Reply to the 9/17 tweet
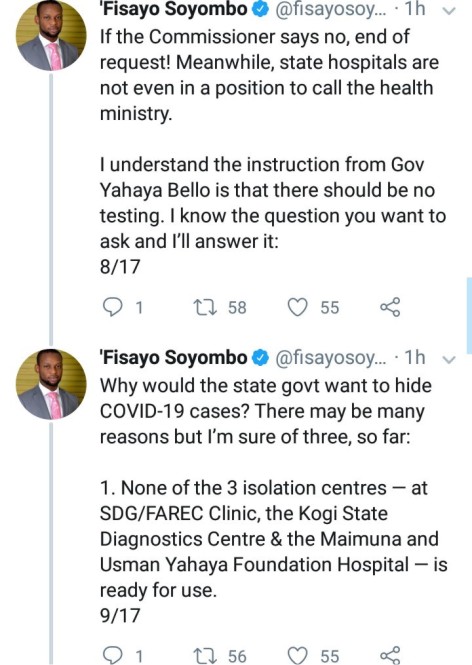The width and height of the screenshot is (472, 665). tap(113, 655)
